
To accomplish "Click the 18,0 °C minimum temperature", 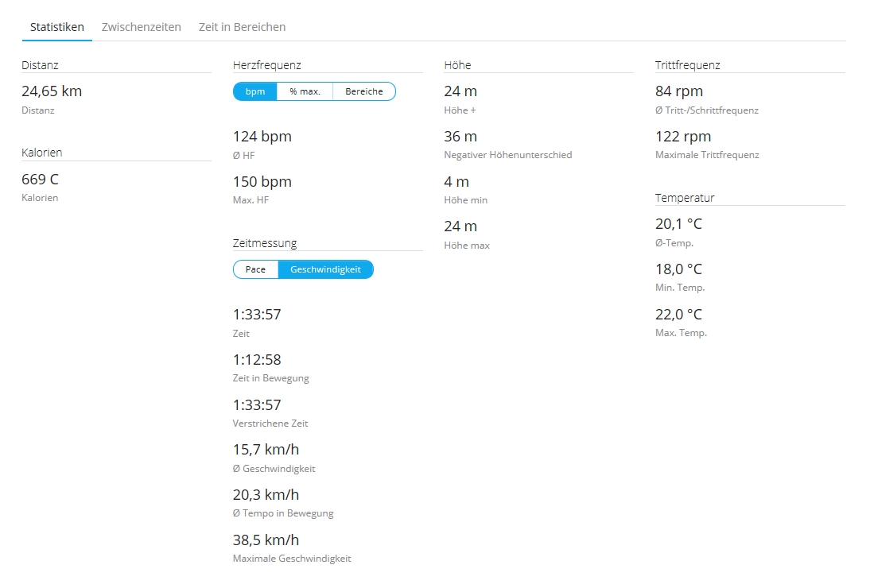I will pyautogui.click(x=678, y=269).
